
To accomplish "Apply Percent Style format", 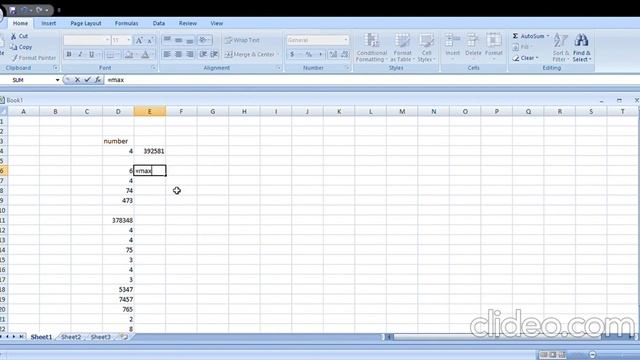I will [x=309, y=54].
